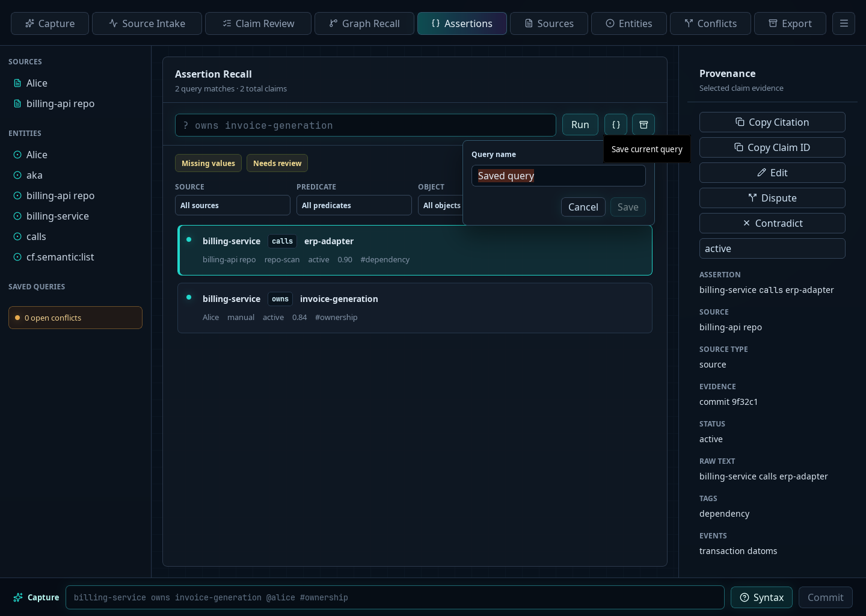Click Copy Claim ID button
Image resolution: width=866 pixels, height=616 pixels.
point(772,147)
